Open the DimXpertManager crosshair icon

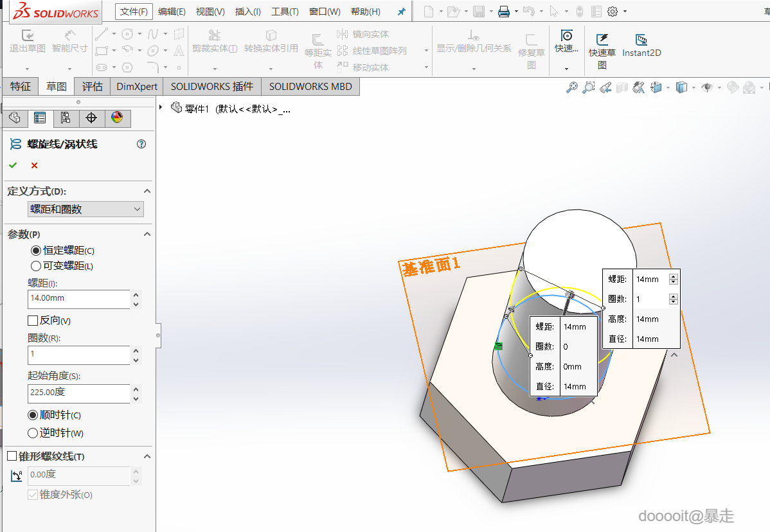91,118
